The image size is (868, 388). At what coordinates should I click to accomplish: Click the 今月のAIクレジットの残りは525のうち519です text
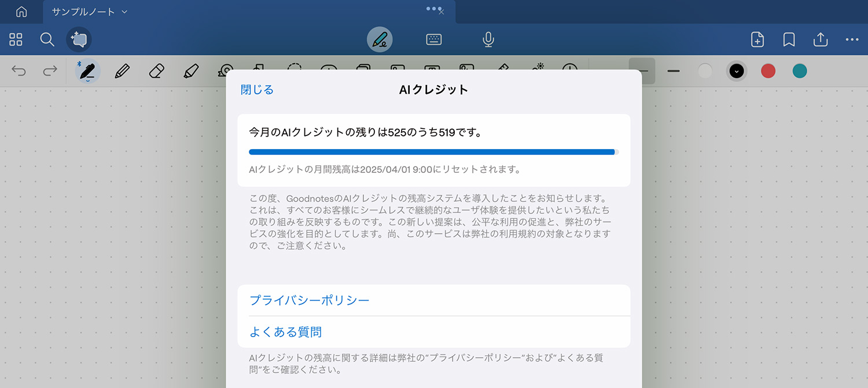pos(365,132)
